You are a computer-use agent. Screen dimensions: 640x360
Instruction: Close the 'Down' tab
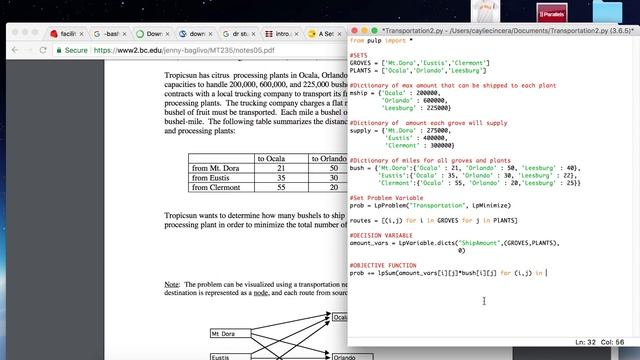pyautogui.click(x=167, y=34)
